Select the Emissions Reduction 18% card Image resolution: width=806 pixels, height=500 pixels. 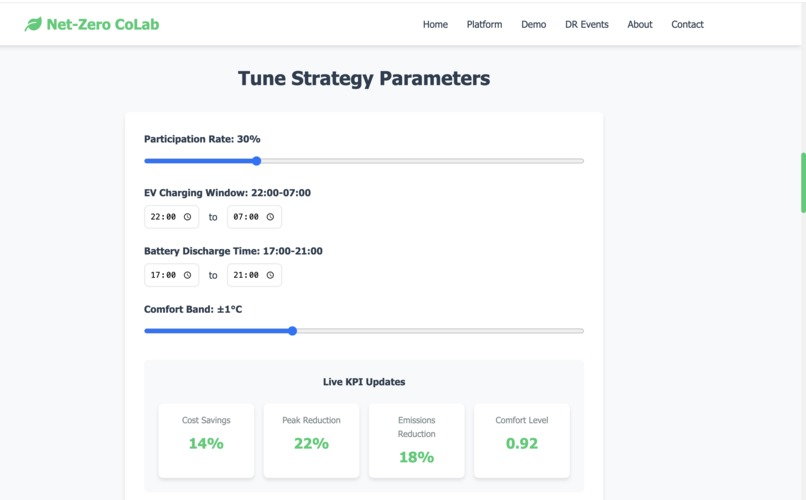click(x=416, y=440)
